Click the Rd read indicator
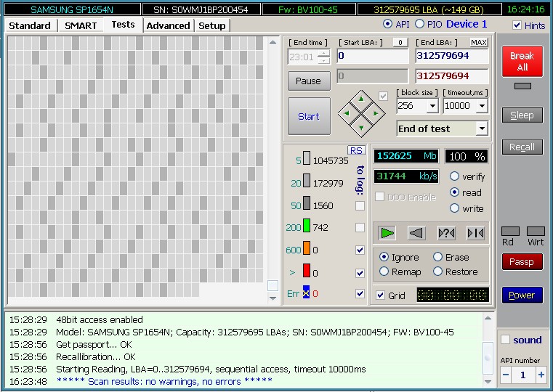 [x=510, y=232]
